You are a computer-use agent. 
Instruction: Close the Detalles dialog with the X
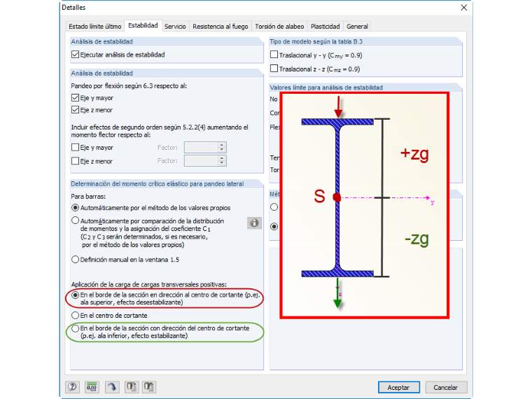tap(464, 8)
